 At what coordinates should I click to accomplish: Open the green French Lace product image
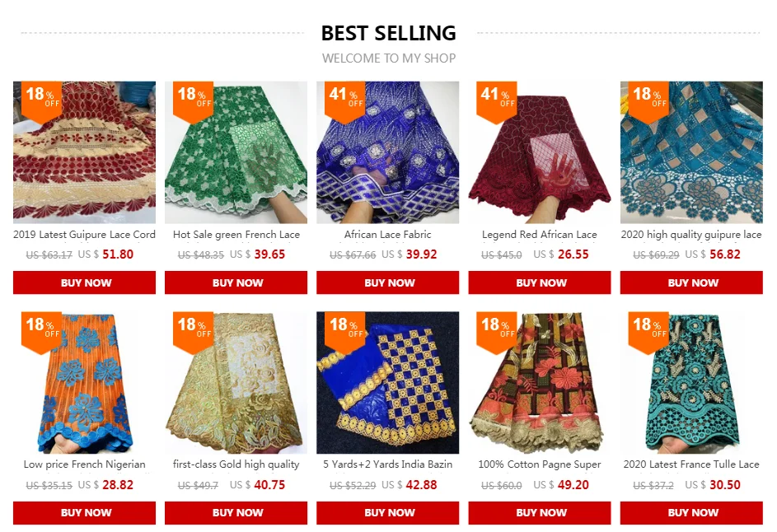tap(236, 152)
